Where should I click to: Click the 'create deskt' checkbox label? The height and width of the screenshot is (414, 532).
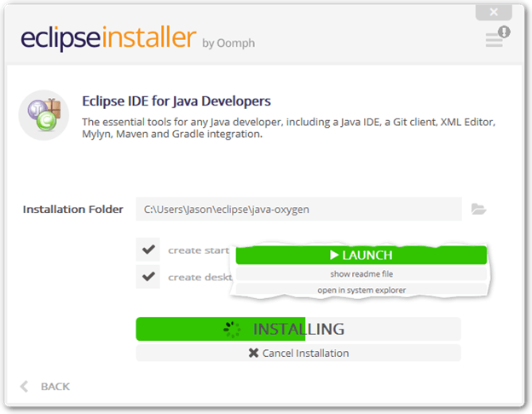(200, 278)
